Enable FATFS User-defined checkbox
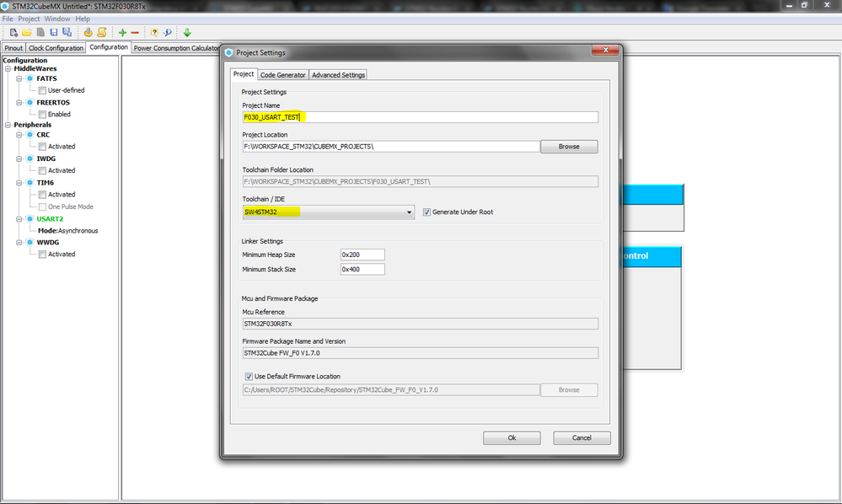Viewport: 842px width, 504px height. click(x=42, y=90)
